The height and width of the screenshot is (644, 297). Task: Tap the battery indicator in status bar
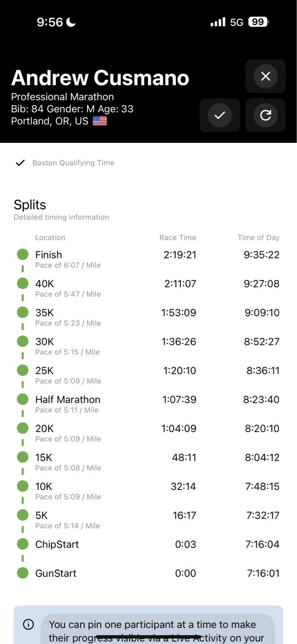tap(258, 22)
